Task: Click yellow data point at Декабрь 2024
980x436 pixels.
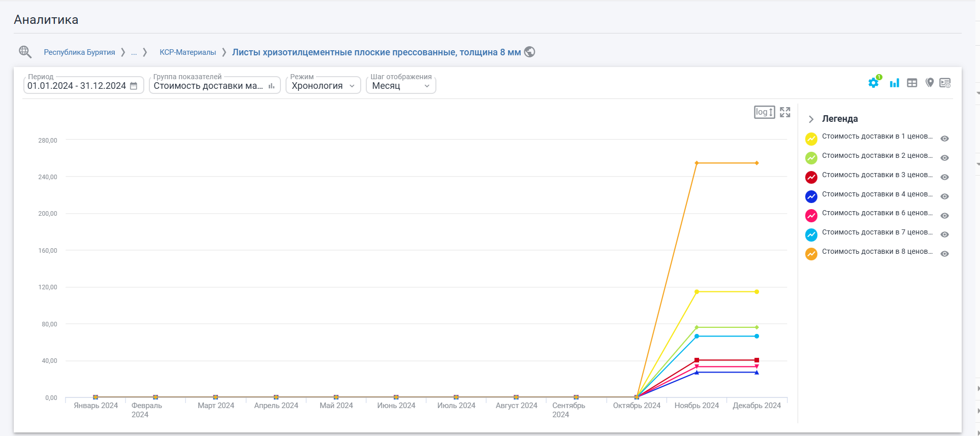Action: 756,292
